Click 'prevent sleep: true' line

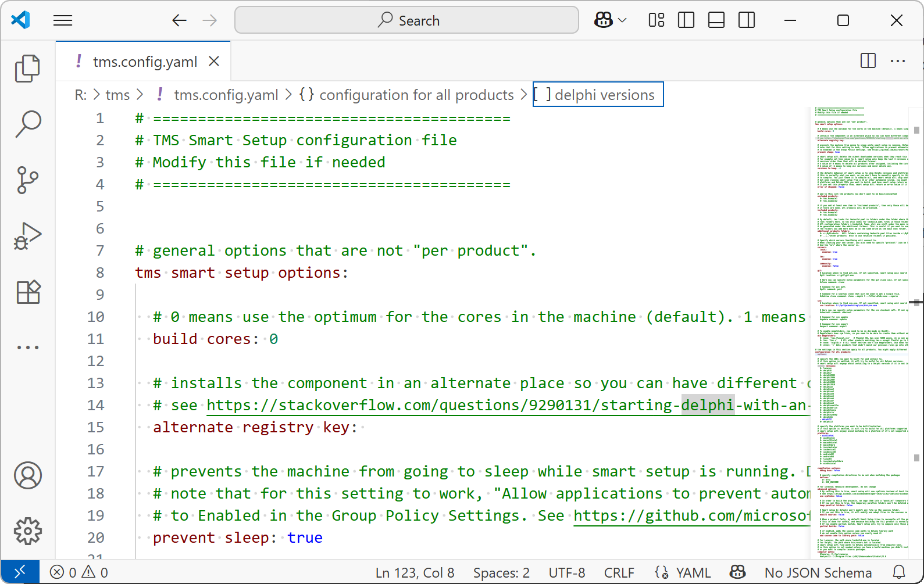pos(237,538)
